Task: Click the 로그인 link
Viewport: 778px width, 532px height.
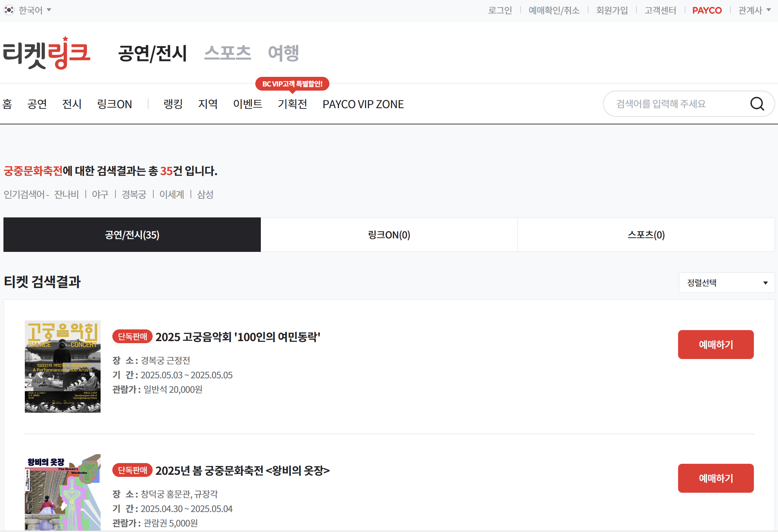Action: tap(500, 10)
